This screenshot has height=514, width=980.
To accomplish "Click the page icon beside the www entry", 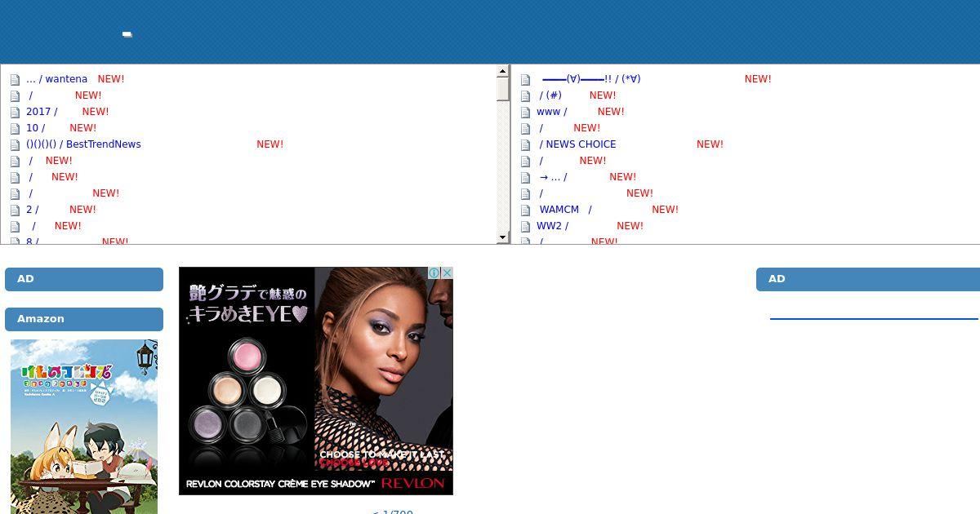I will (526, 113).
